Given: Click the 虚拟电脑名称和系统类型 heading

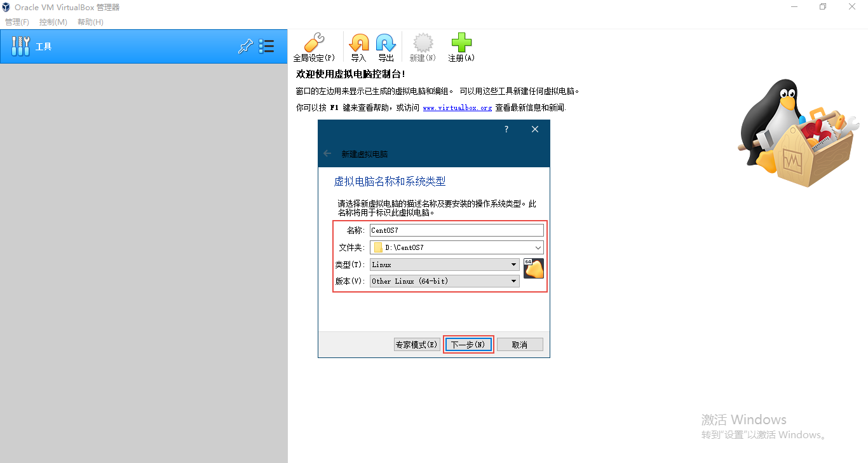Looking at the screenshot, I should [390, 181].
